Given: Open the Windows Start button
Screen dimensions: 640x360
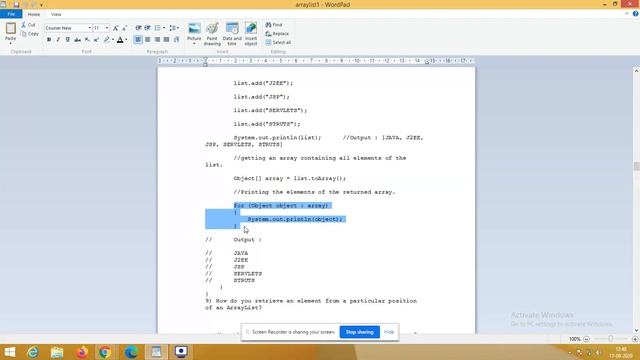Looking at the screenshot, I should (x=9, y=352).
